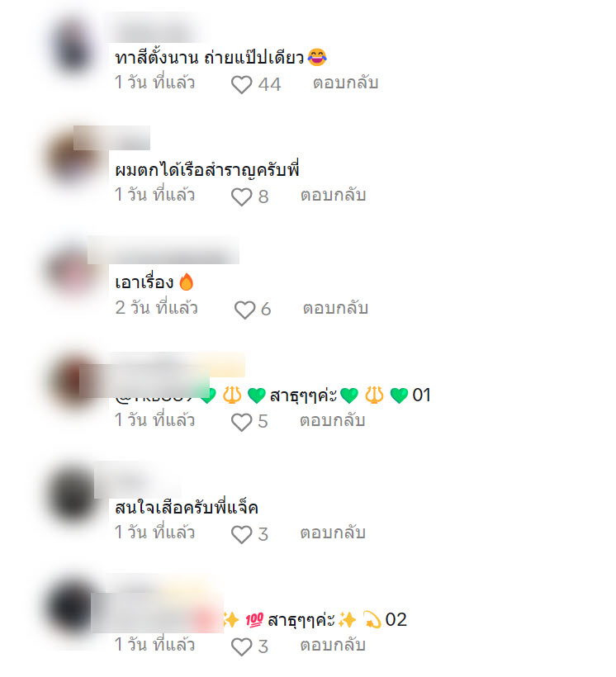The width and height of the screenshot is (616, 677).
Task: Reply to the ผมตกได้เรือสำราญ comment
Action: pyautogui.click(x=334, y=195)
